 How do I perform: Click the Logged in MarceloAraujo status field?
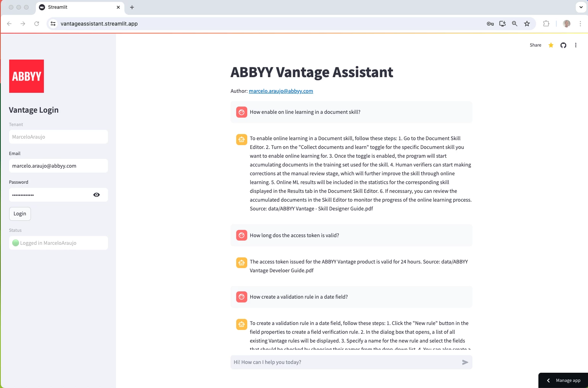coord(58,243)
